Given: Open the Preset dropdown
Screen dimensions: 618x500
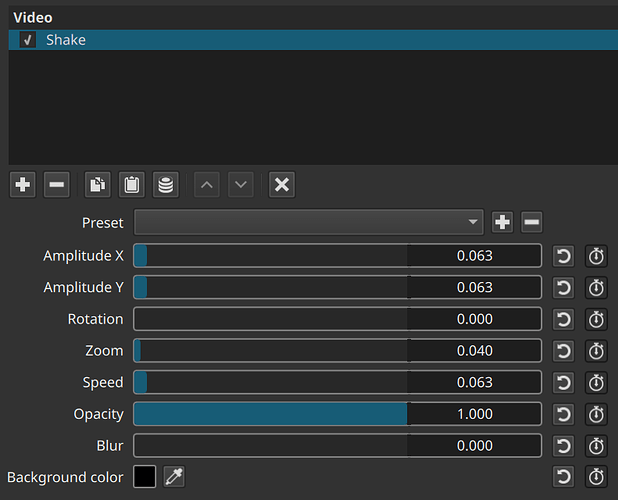Looking at the screenshot, I should point(309,222).
